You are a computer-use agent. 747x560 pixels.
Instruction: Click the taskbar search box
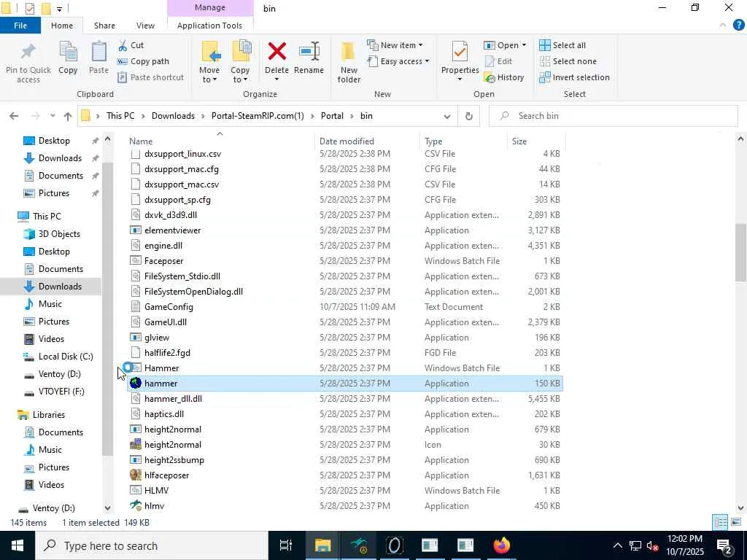tap(152, 545)
